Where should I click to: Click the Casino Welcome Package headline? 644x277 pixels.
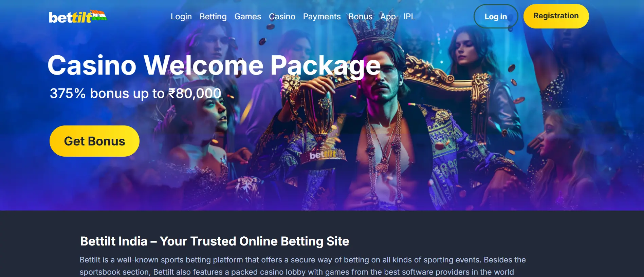click(214, 65)
